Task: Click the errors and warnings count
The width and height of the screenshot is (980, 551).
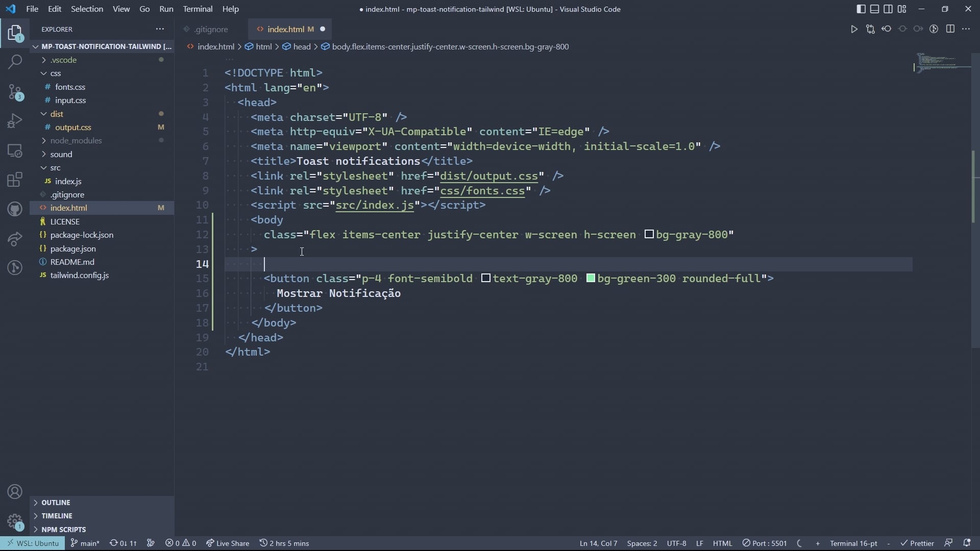Action: (x=181, y=543)
